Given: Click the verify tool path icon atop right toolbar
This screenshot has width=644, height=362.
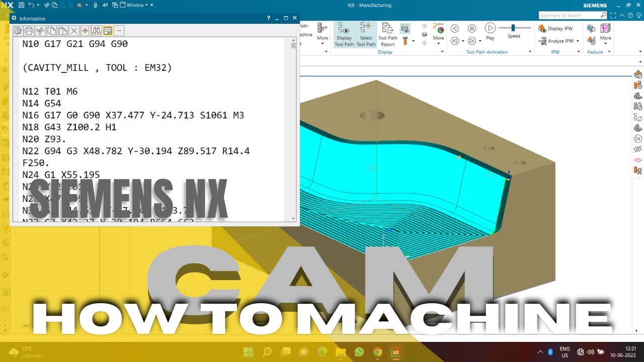Looking at the screenshot, I should [637, 74].
